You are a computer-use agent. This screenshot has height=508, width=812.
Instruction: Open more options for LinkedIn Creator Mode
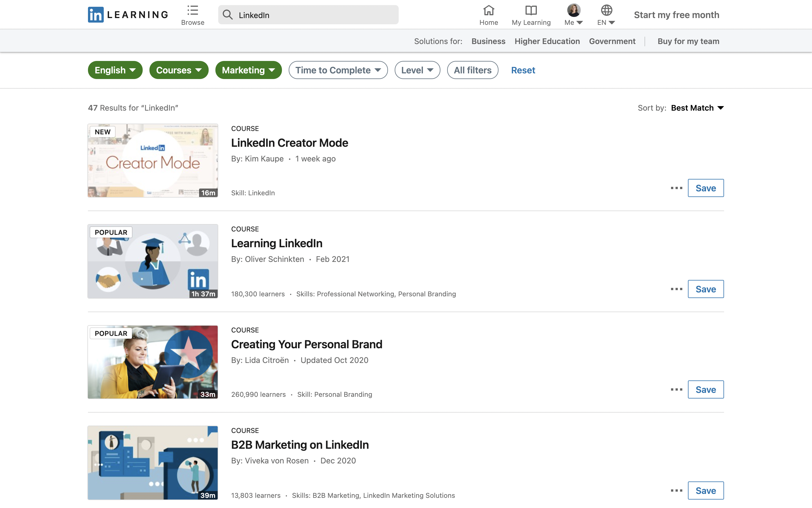676,188
